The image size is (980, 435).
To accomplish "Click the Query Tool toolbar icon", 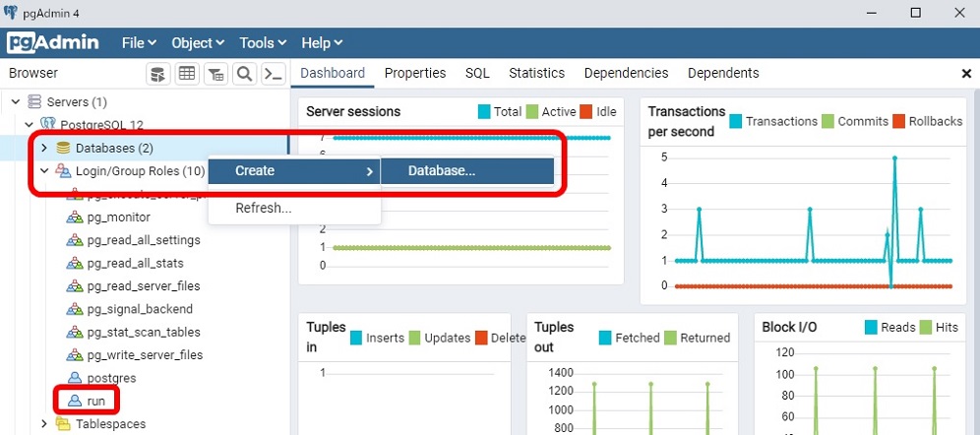I will tap(158, 74).
